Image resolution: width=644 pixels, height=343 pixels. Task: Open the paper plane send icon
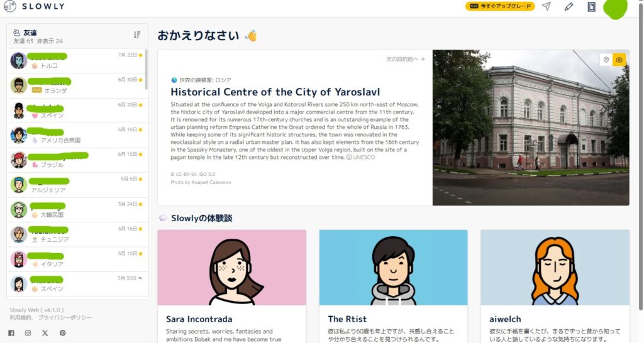tap(547, 6)
